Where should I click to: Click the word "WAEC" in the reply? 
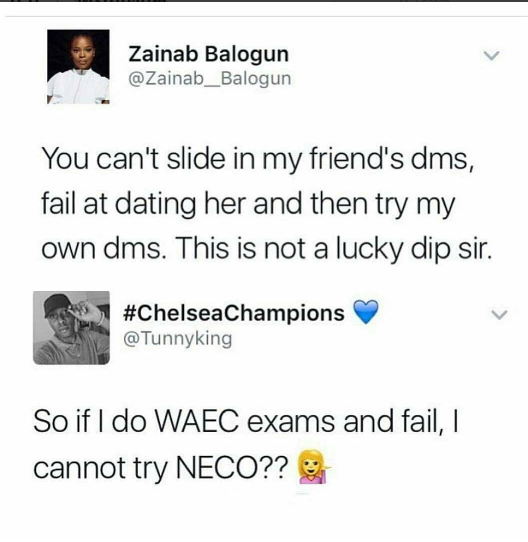pyautogui.click(x=196, y=421)
